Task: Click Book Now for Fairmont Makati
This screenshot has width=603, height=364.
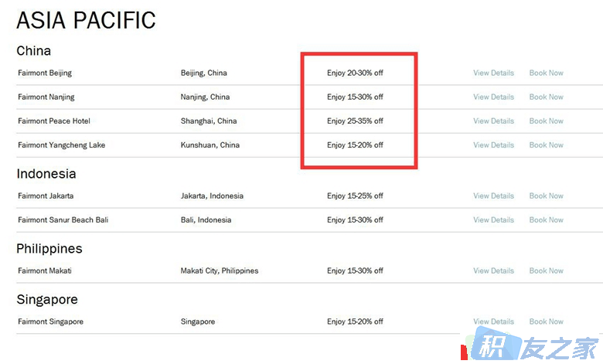Action: (x=546, y=270)
